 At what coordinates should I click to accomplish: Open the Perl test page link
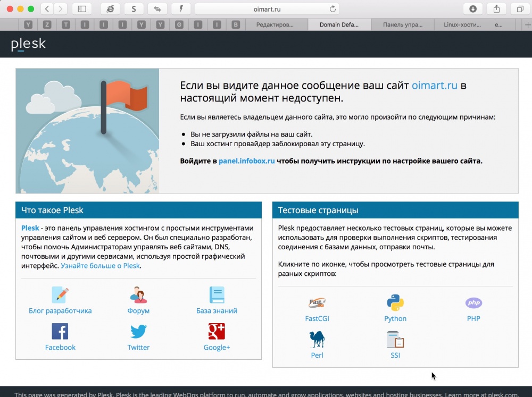(x=317, y=355)
